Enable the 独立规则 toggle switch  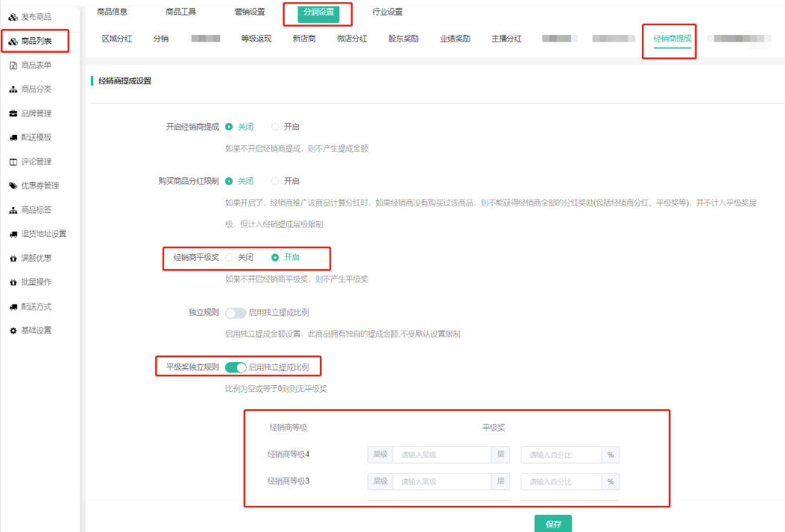point(236,313)
